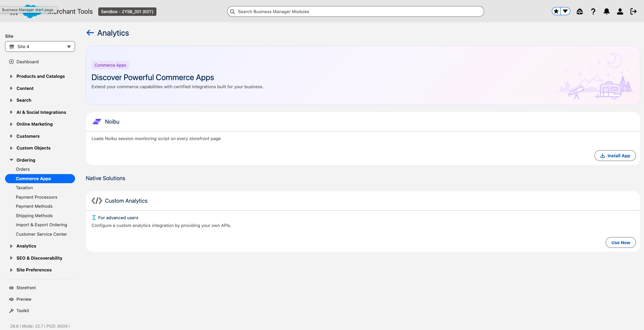The width and height of the screenshot is (644, 330).
Task: Click the Trailhead mountain icon
Action: 580,11
